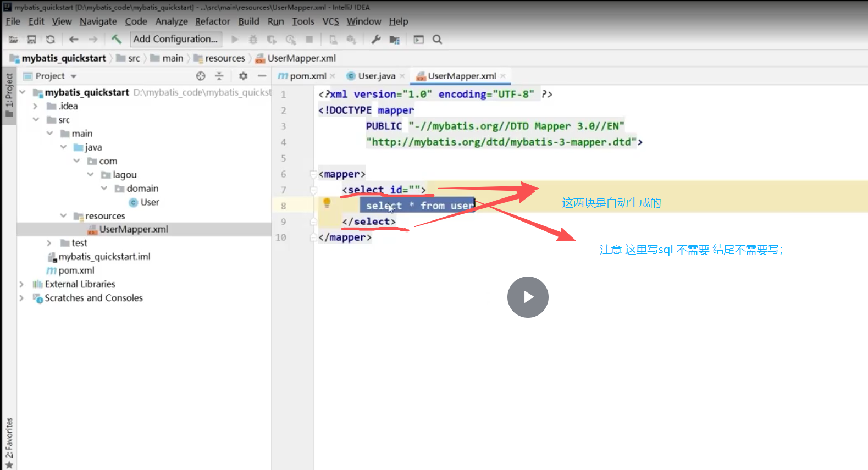
Task: Open Project panel gear options
Action: coord(243,76)
